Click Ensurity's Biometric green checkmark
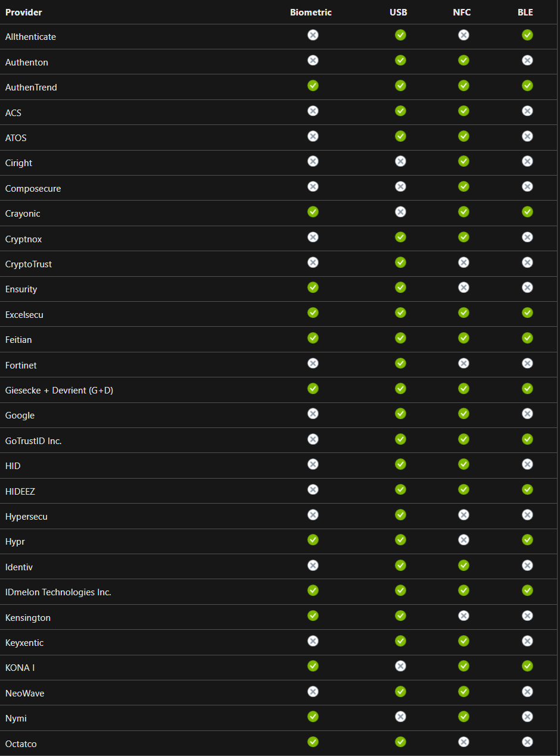Viewport: 560px width, 756px height. click(x=313, y=288)
